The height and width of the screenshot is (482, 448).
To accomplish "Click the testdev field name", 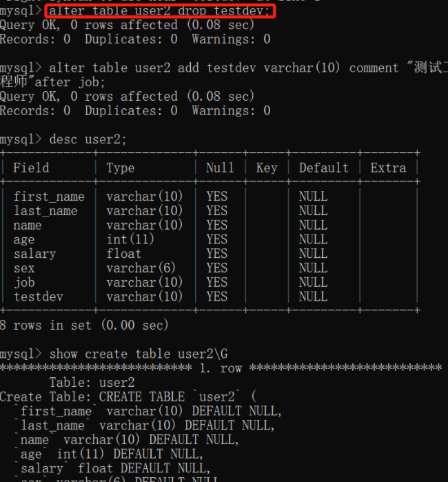I will (38, 297).
